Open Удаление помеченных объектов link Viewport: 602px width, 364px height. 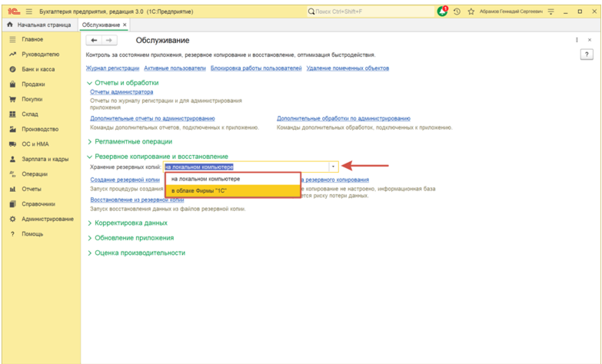tap(348, 68)
